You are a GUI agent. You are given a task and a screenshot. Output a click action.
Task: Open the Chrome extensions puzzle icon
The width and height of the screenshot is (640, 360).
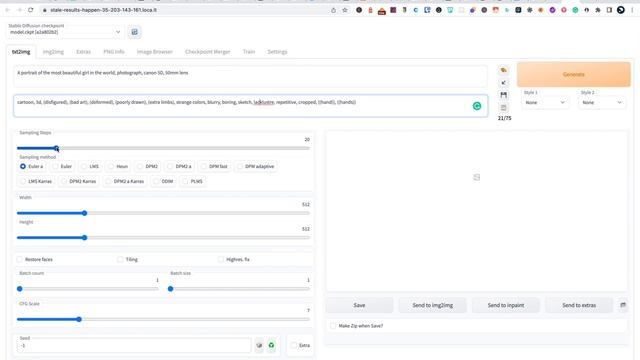[x=598, y=10]
